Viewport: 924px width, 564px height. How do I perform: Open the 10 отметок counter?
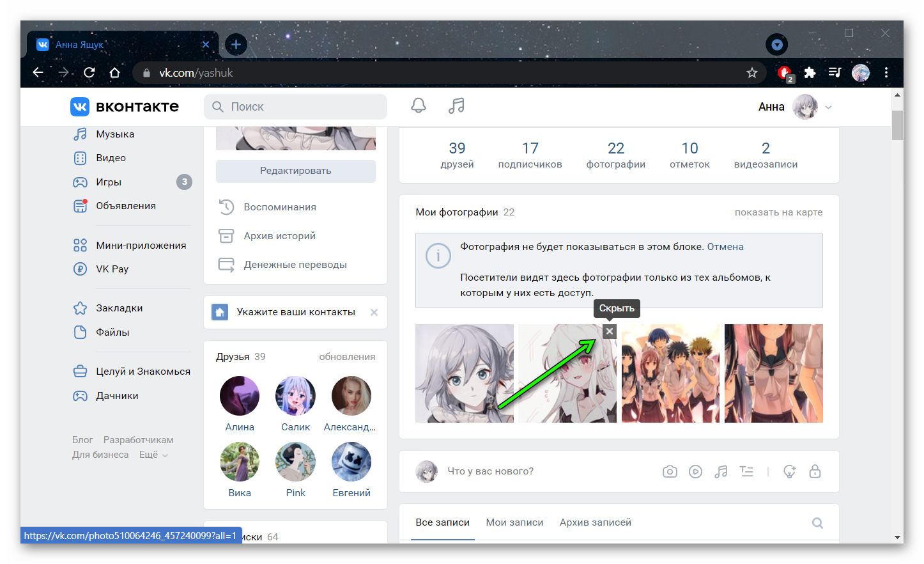(689, 155)
